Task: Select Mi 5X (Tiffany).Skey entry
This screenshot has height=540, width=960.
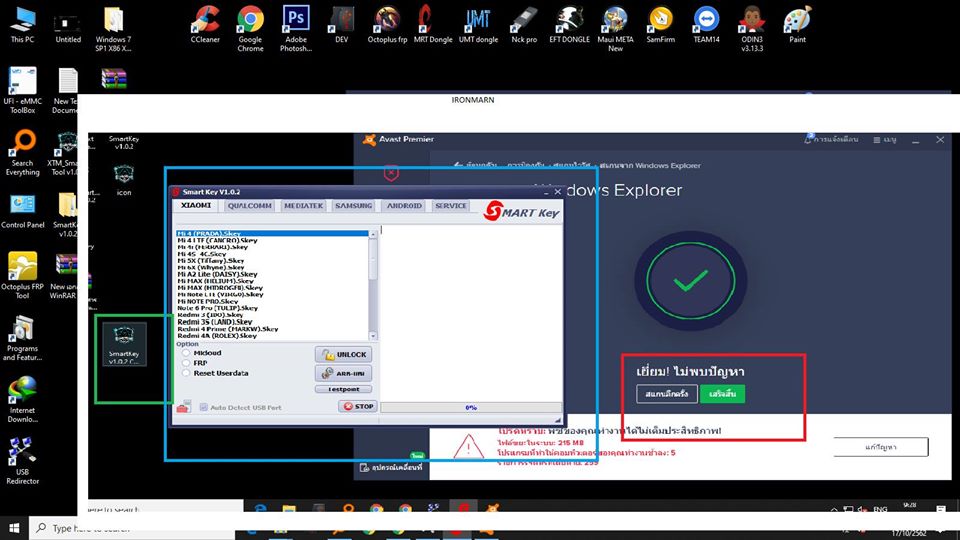Action: click(272, 260)
